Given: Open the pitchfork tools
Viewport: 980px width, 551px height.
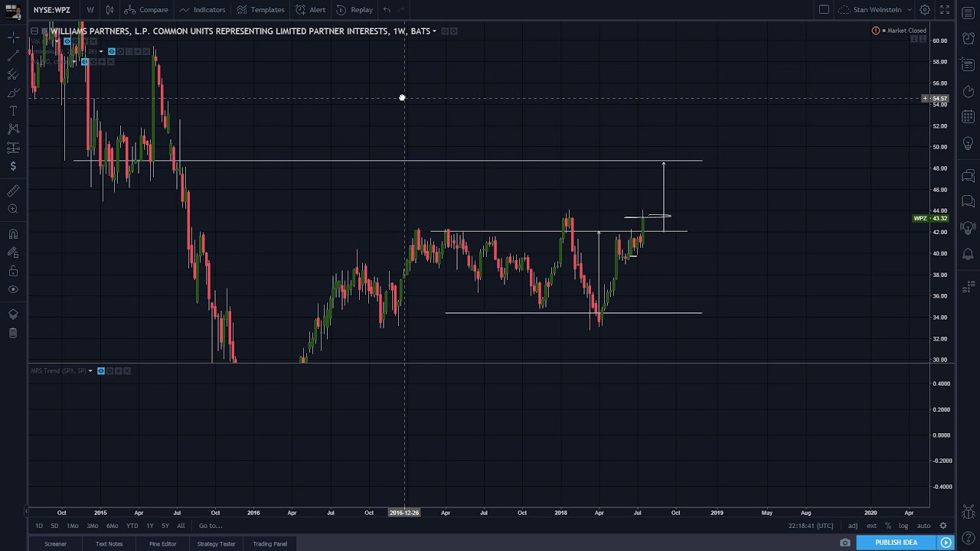Looking at the screenshot, I should (x=13, y=74).
